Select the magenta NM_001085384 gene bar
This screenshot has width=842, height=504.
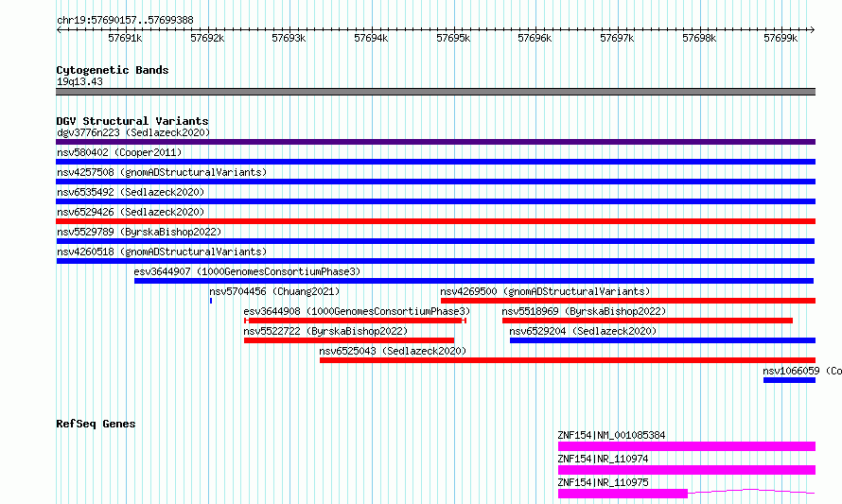pos(687,446)
